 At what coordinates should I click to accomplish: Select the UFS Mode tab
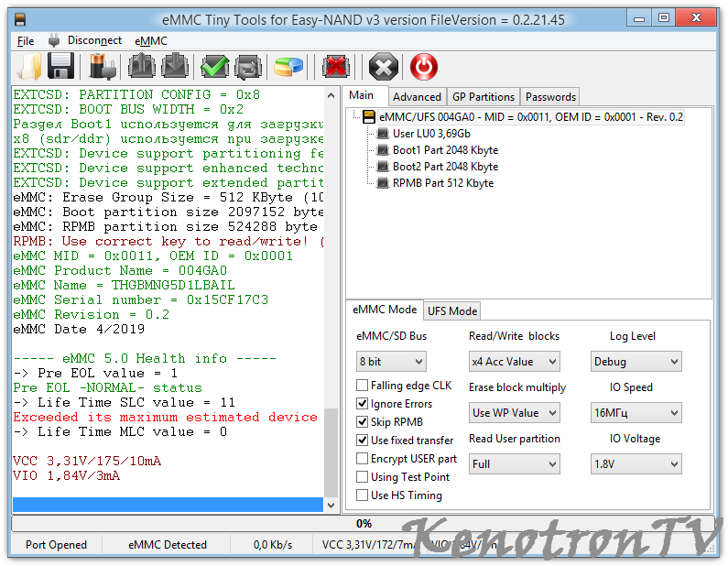[x=452, y=311]
